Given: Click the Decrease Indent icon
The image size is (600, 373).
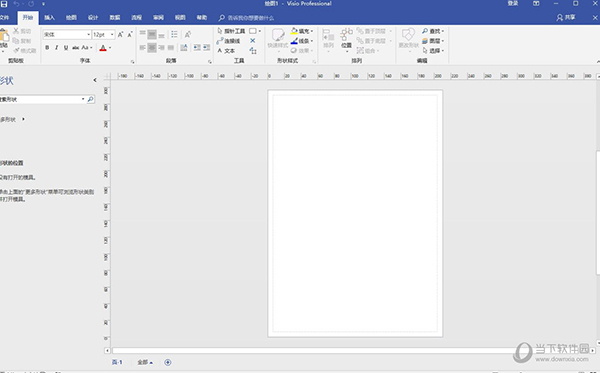Looking at the screenshot, I should tap(197, 47).
